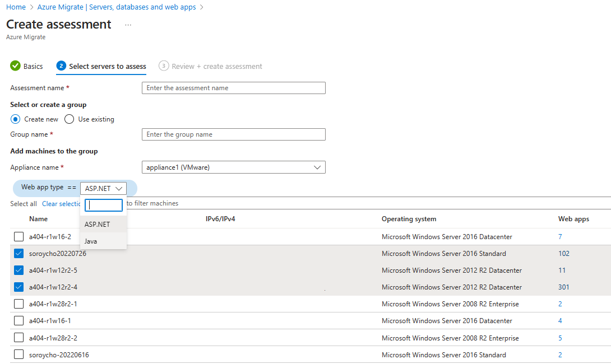Click the Assessment name input field
The image size is (611, 364).
(x=233, y=87)
